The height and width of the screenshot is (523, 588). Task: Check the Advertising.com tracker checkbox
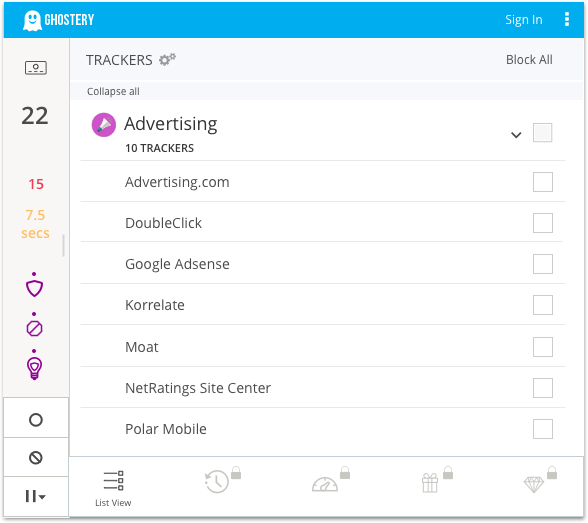[543, 182]
